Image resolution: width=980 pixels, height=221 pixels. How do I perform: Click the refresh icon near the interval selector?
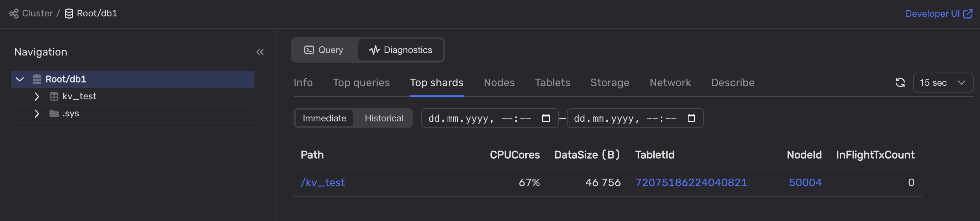tap(900, 83)
